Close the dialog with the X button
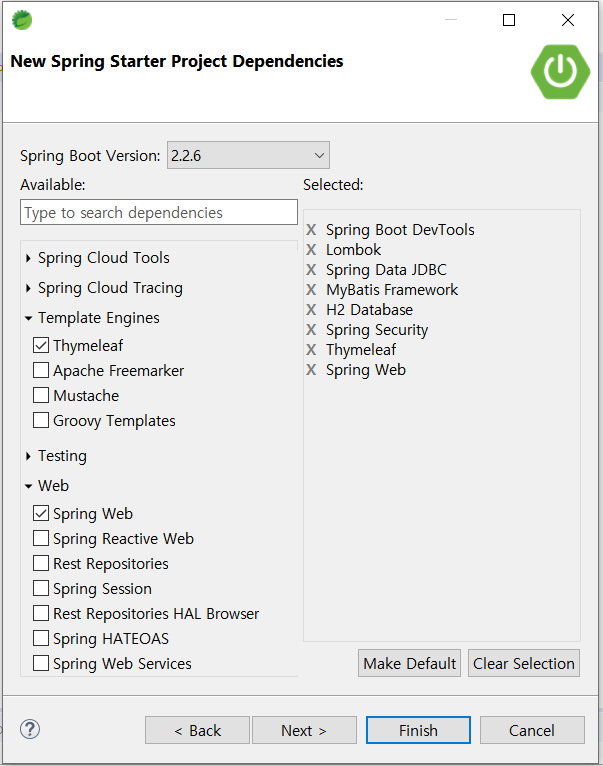Screen dimensions: 603x766 pyautogui.click(x=568, y=20)
